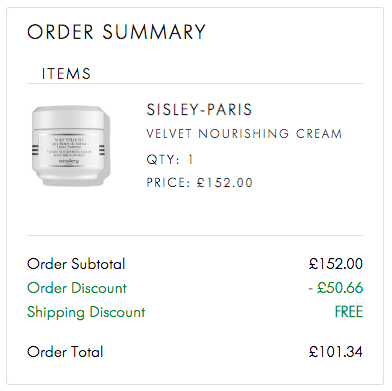Screen dimensions: 392x391
Task: Click the £101.34 order total amount
Action: coord(336,352)
